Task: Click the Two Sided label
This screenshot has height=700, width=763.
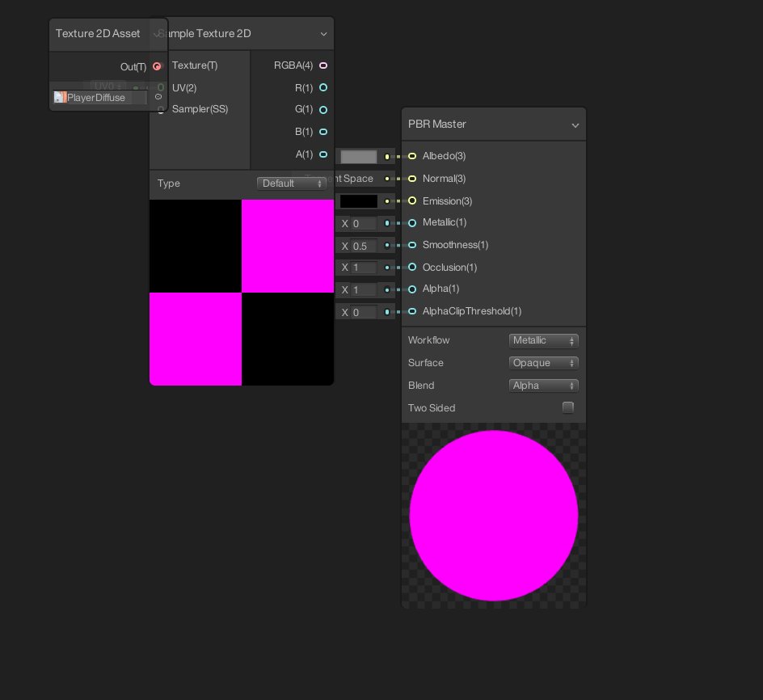Action: 432,408
